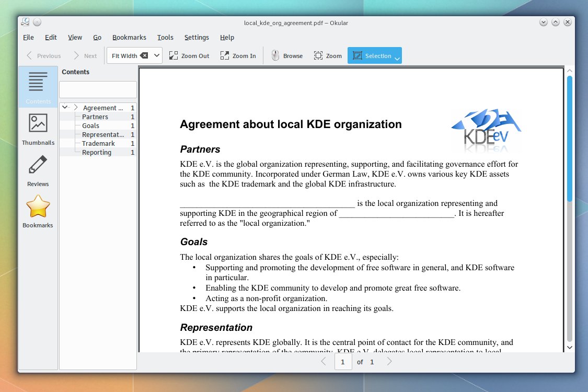Click the Partners heading in document
This screenshot has width=588, height=392.
tap(200, 149)
